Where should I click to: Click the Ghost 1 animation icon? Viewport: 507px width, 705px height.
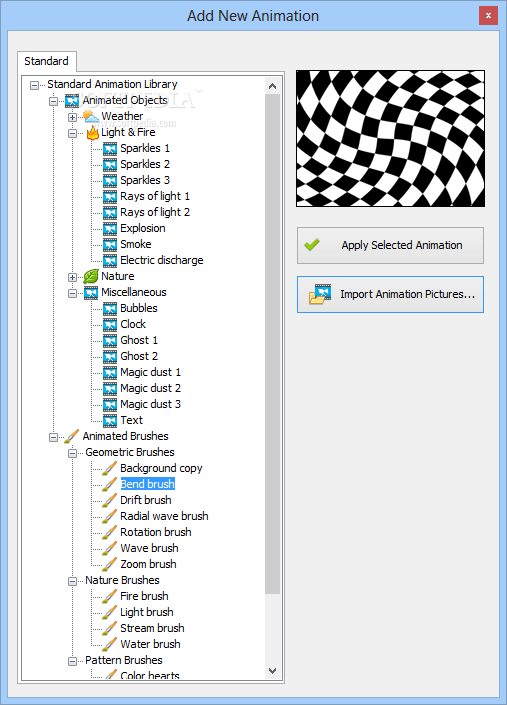[110, 340]
